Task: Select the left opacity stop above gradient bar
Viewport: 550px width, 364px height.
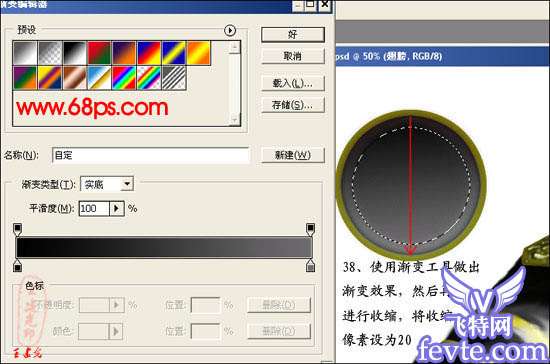Action: click(x=18, y=229)
